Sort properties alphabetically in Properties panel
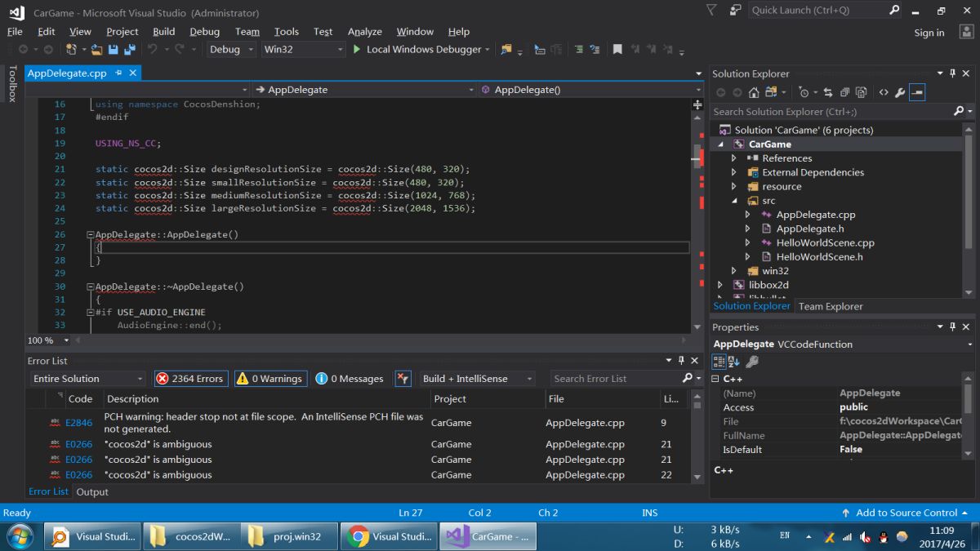The width and height of the screenshot is (980, 551). pyautogui.click(x=733, y=362)
